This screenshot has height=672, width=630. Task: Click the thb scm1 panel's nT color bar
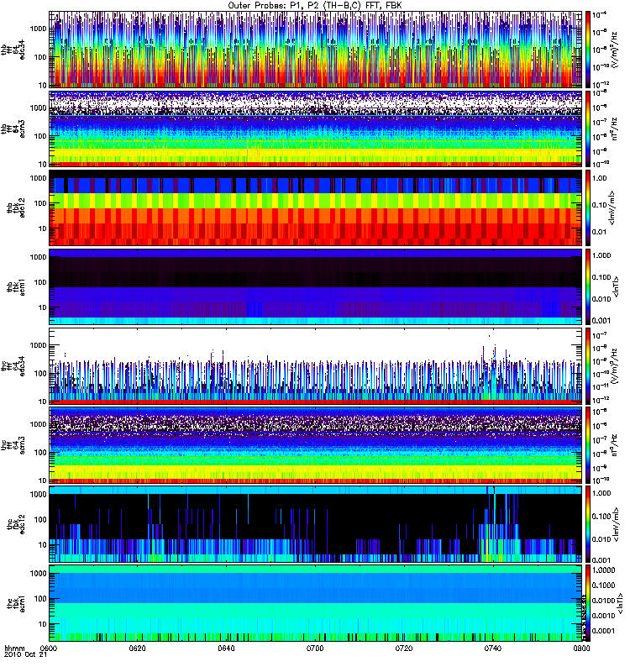pyautogui.click(x=588, y=286)
